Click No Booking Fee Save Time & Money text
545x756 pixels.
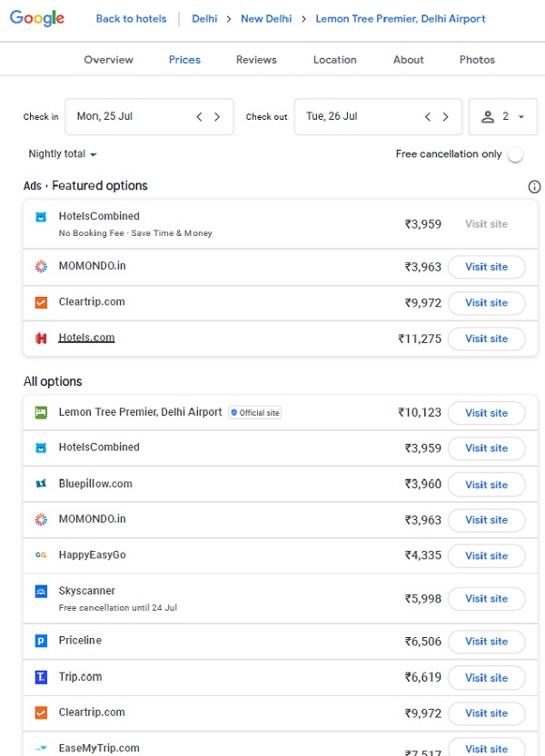pos(135,233)
